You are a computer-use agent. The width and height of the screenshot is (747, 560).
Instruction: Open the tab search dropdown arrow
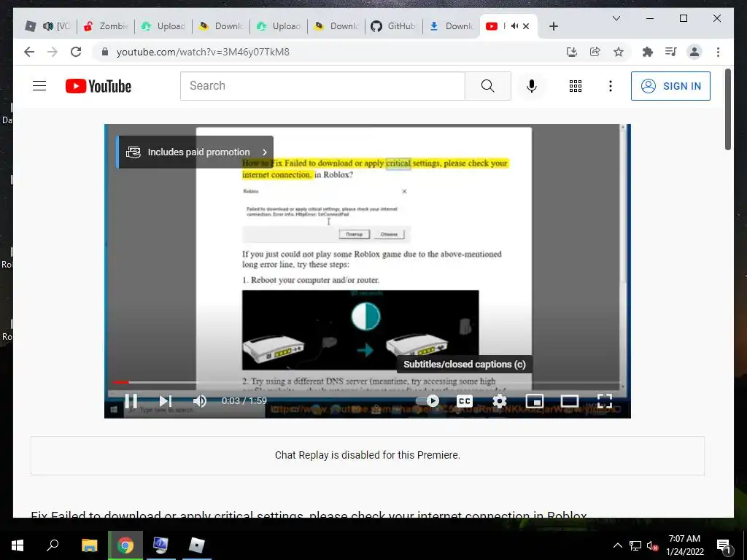616,18
